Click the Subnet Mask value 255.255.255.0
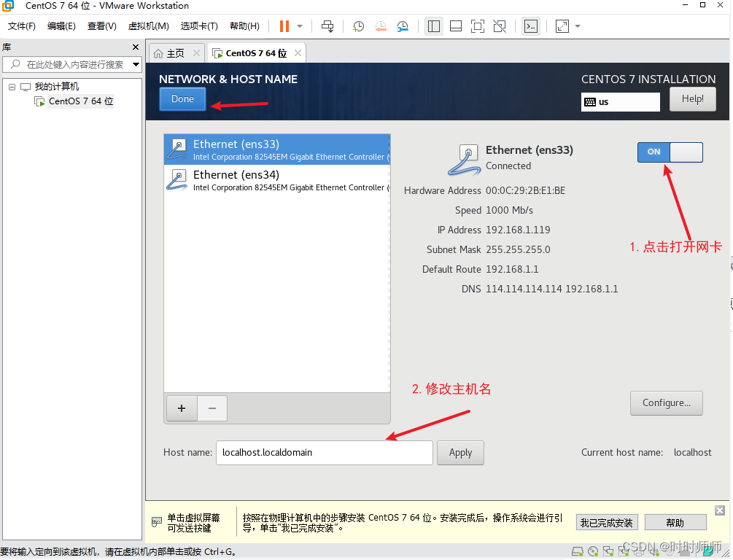Viewport: 733px width, 560px height. [x=518, y=249]
